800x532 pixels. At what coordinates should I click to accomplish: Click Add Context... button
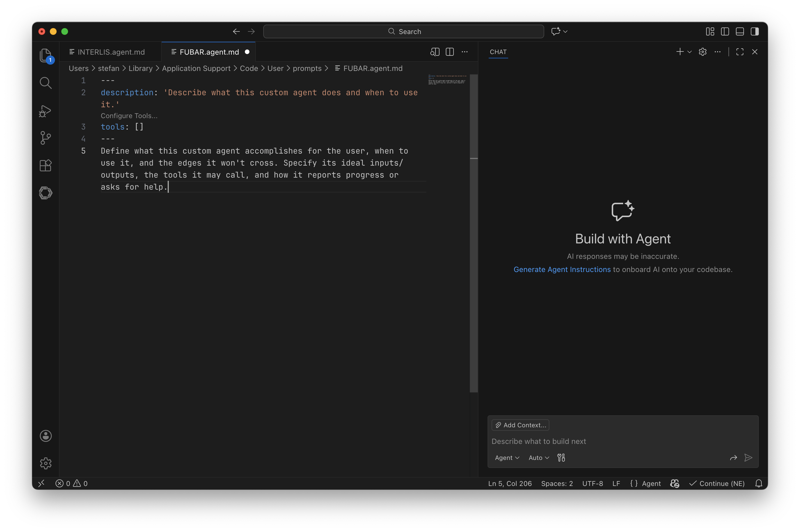tap(520, 425)
